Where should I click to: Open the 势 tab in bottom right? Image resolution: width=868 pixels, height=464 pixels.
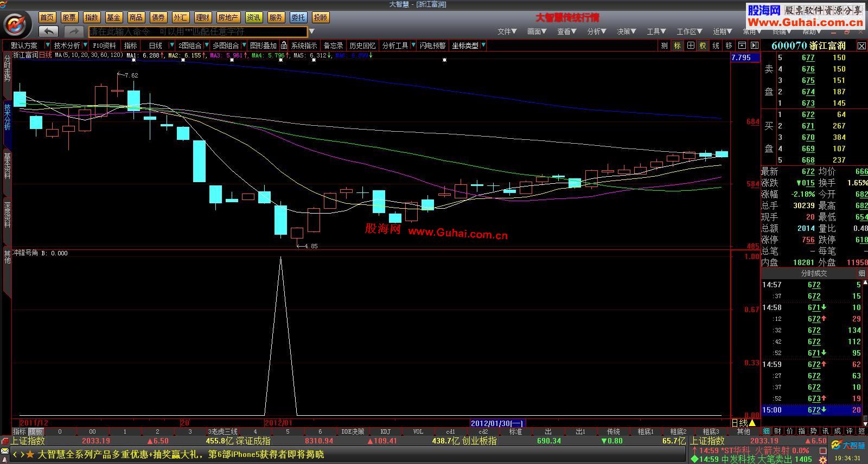(814, 431)
